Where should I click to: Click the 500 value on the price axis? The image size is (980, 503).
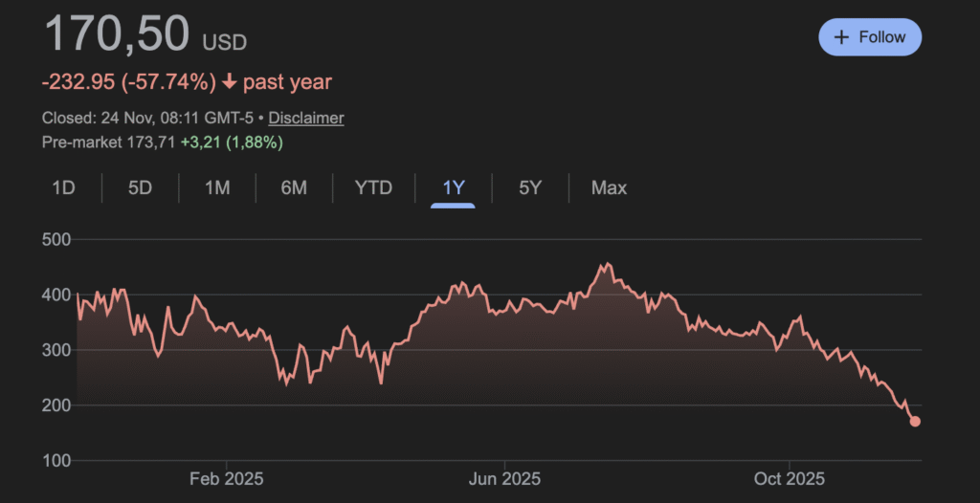click(x=56, y=239)
